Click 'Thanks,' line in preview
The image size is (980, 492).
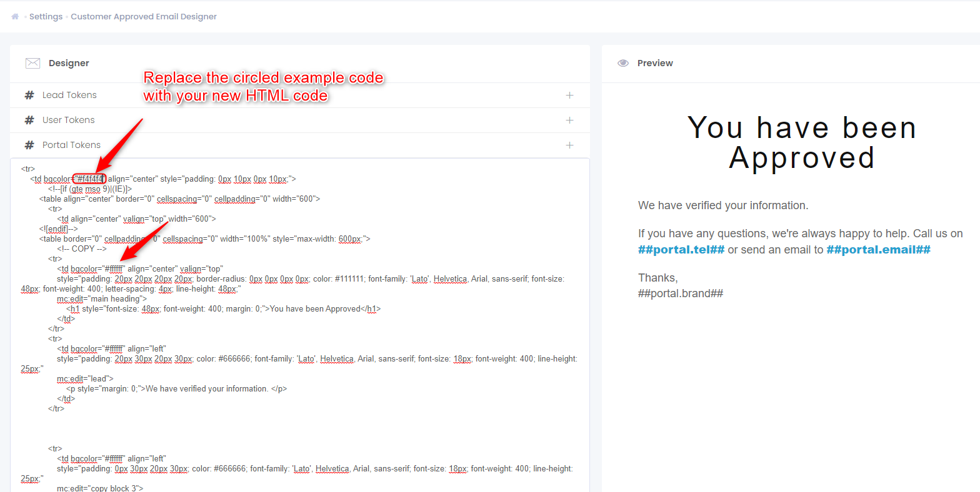[x=657, y=278]
